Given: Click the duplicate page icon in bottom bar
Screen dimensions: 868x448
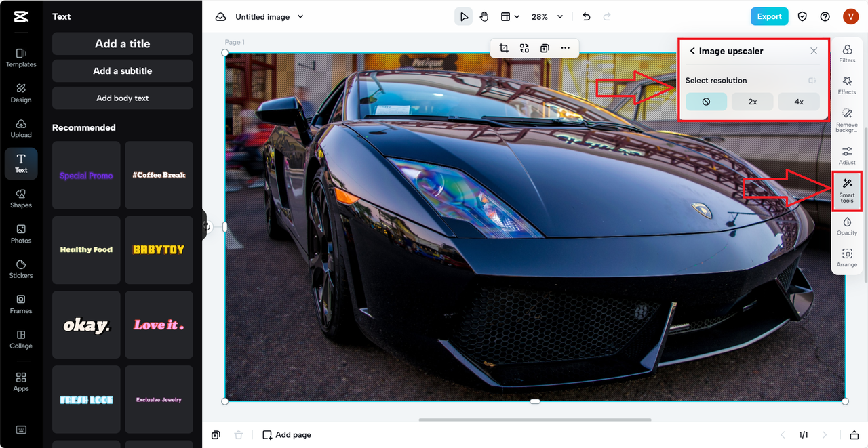Looking at the screenshot, I should [216, 435].
